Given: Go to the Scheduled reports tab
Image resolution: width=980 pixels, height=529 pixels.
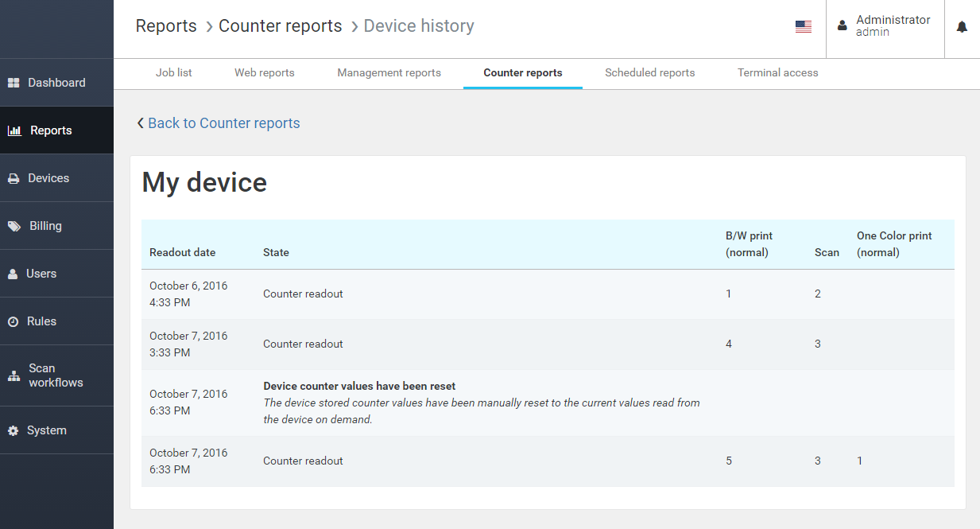Looking at the screenshot, I should [x=649, y=72].
